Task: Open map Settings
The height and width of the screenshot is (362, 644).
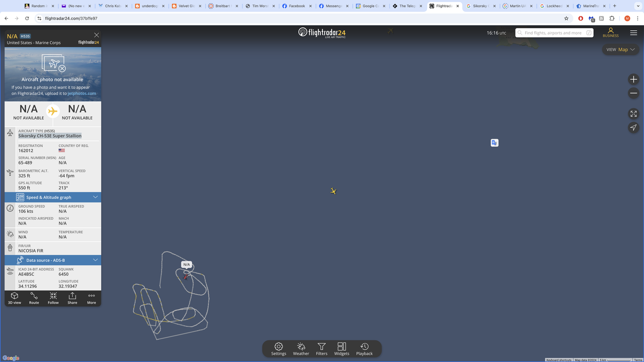Action: pos(279,349)
